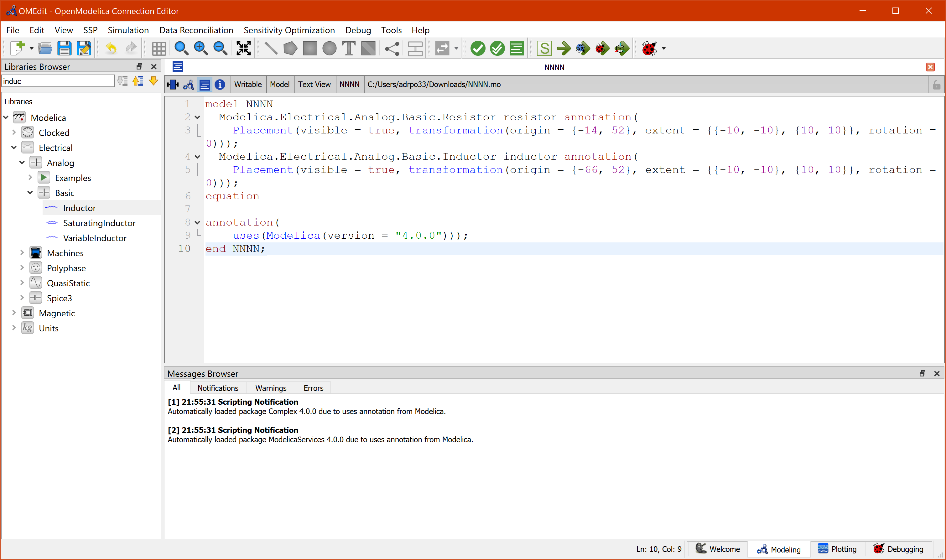Instantiate the model
The width and height of the screenshot is (946, 560).
[x=517, y=48]
